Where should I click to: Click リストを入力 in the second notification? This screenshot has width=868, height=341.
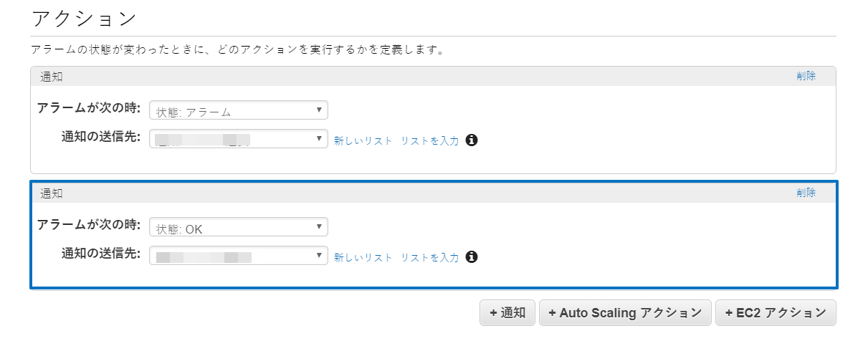(x=430, y=257)
